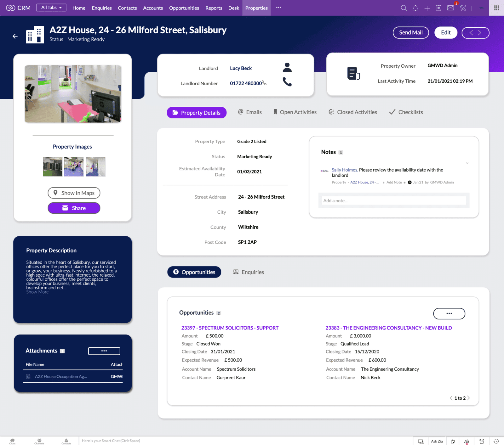Click the Send Mail button

click(410, 33)
